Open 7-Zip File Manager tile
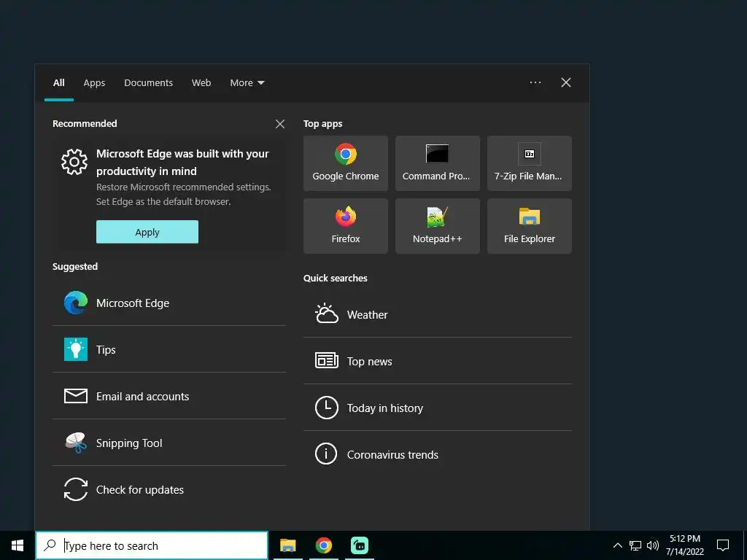747x560 pixels. 530,163
